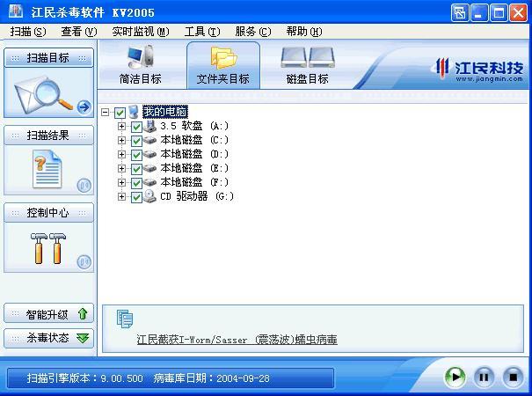Uncheck the 本地磁盘 (E:) checkbox
Image resolution: width=532 pixels, height=396 pixels.
coord(136,169)
